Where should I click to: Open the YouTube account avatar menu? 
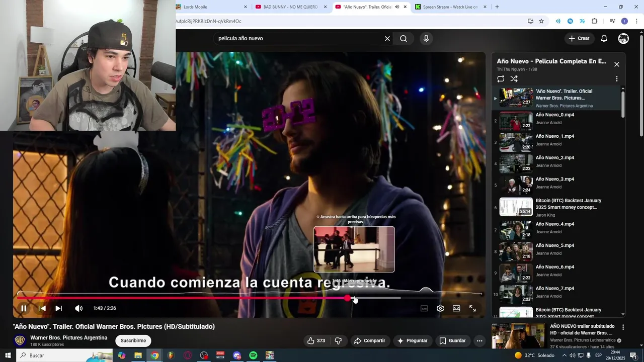pos(623,39)
